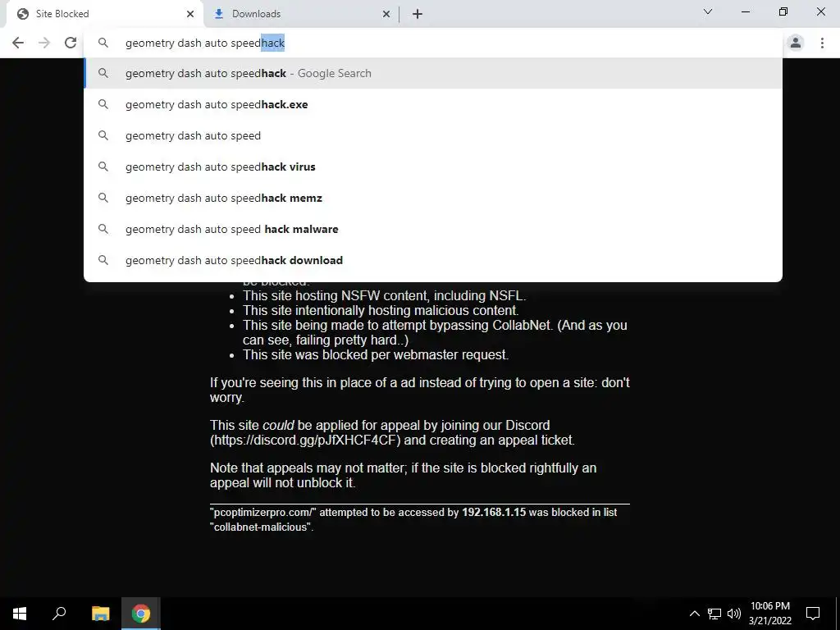Open the network status tray icon
The image size is (840, 630).
714,614
